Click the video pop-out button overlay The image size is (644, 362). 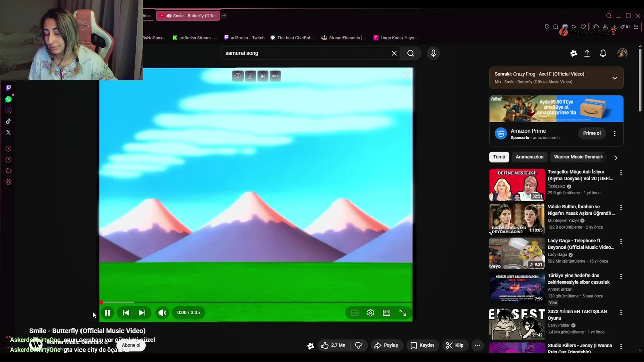pos(238,76)
